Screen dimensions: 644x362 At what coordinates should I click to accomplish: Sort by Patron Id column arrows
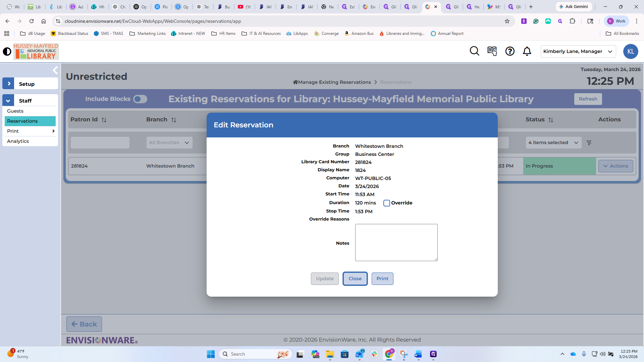click(x=104, y=120)
